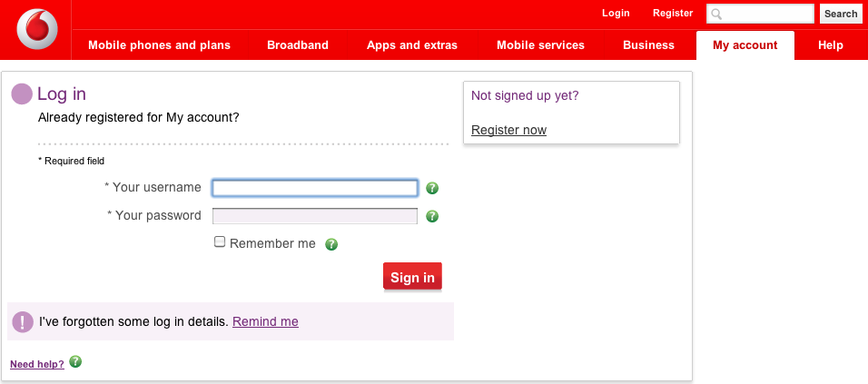Click the Vodafone logo icon

coord(36,30)
